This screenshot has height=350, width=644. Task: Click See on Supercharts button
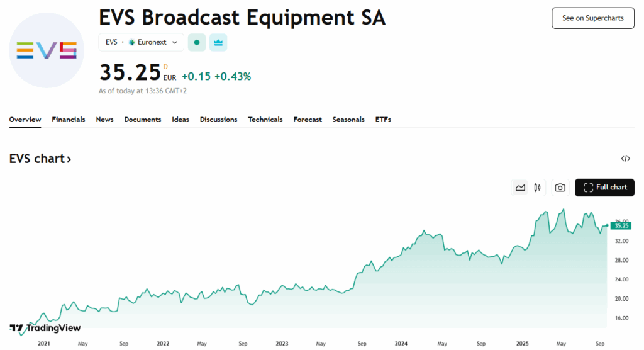pyautogui.click(x=592, y=18)
